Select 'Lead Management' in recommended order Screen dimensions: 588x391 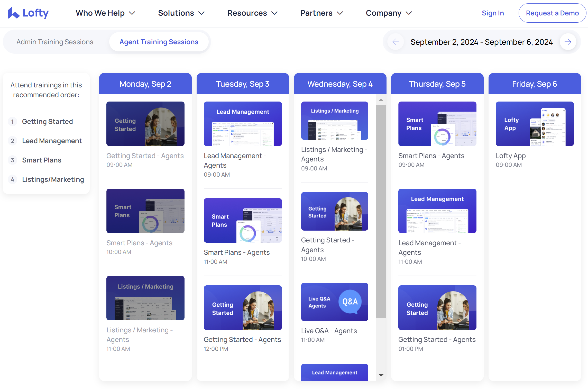point(52,141)
